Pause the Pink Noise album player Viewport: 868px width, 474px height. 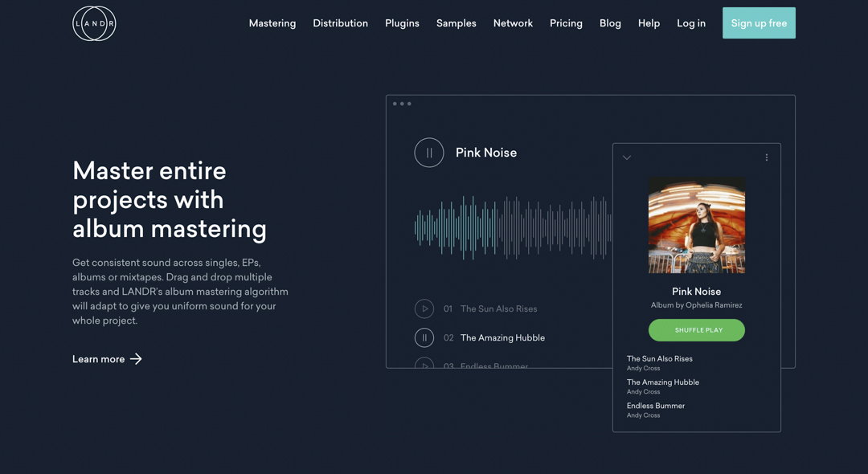429,153
